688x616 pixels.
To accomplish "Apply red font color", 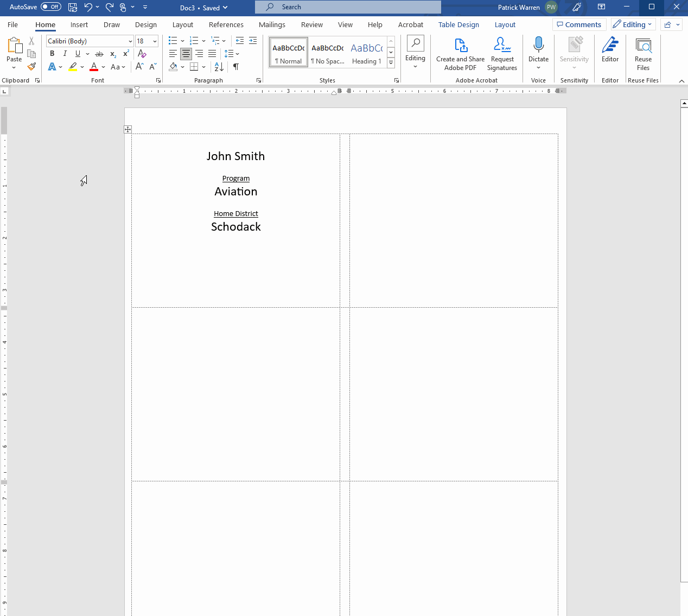I will pos(94,67).
